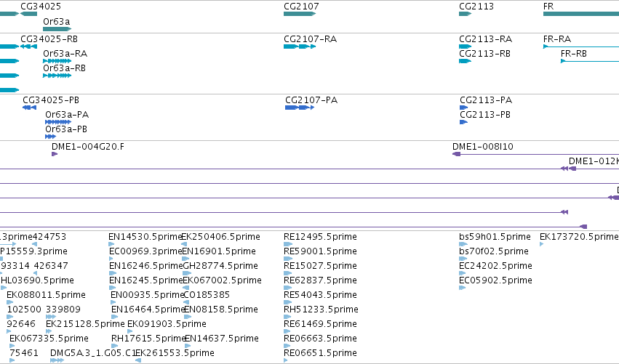Click EST RE06651.5prime
The height and width of the screenshot is (364, 619).
(320, 353)
